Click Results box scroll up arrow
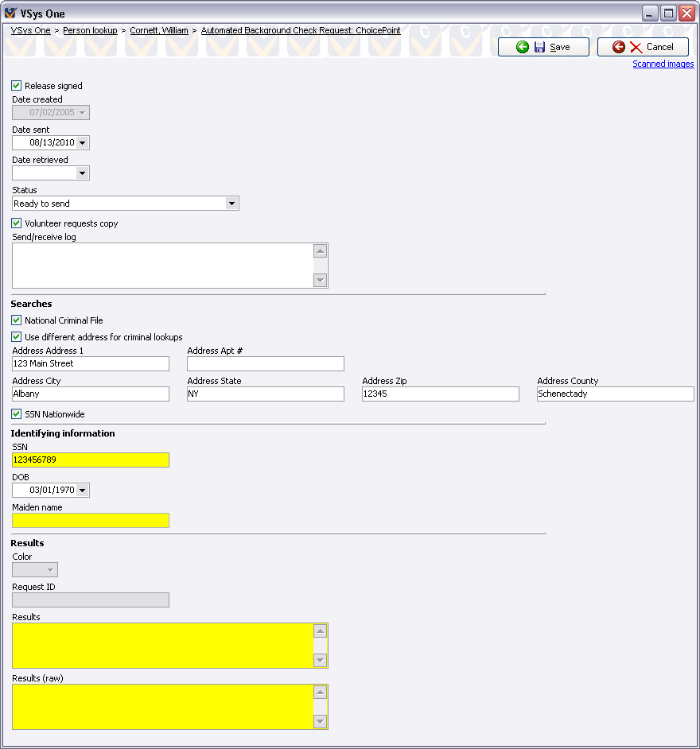 click(320, 631)
